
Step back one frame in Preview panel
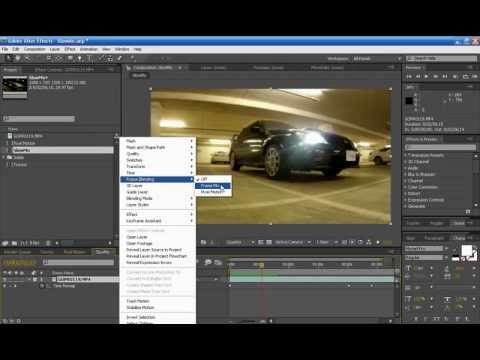(x=418, y=77)
